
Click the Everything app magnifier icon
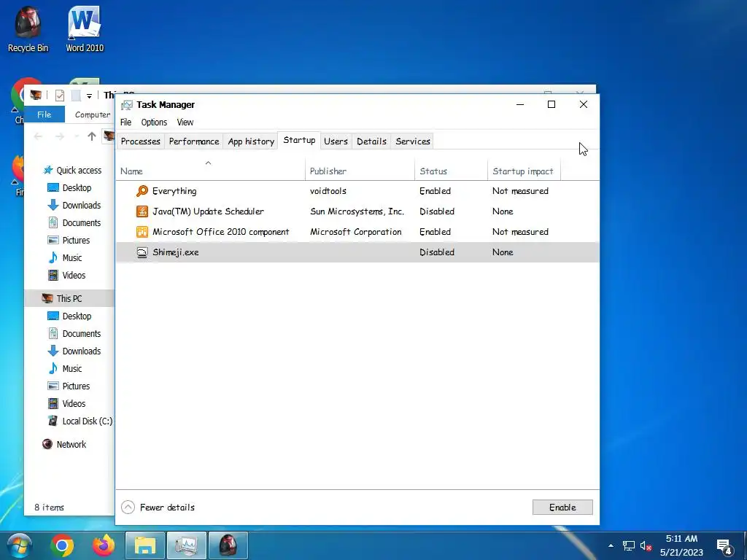[x=142, y=191]
